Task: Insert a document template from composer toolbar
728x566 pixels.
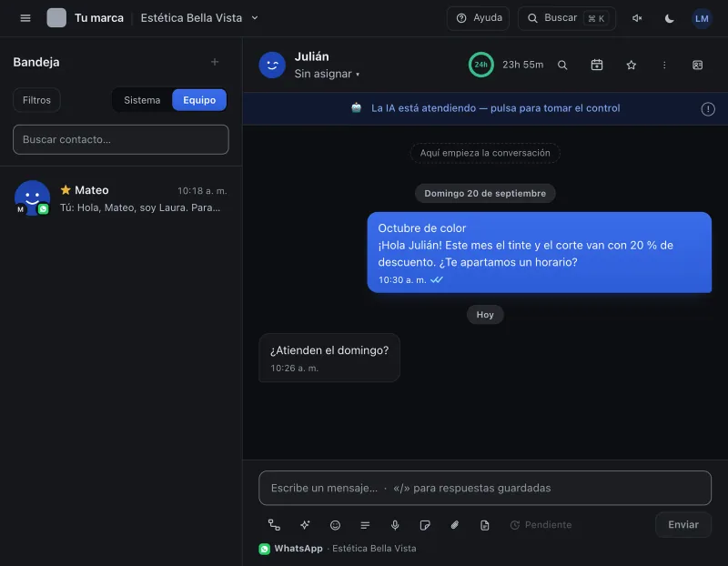Action: click(484, 525)
